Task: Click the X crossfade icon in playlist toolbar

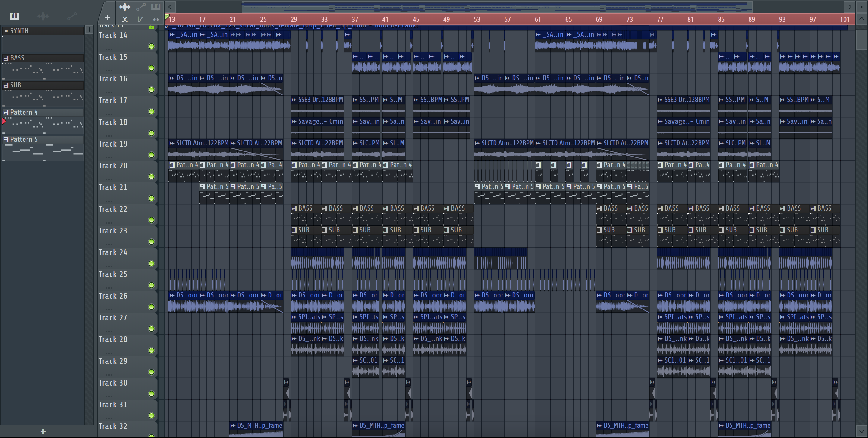Action: point(125,19)
